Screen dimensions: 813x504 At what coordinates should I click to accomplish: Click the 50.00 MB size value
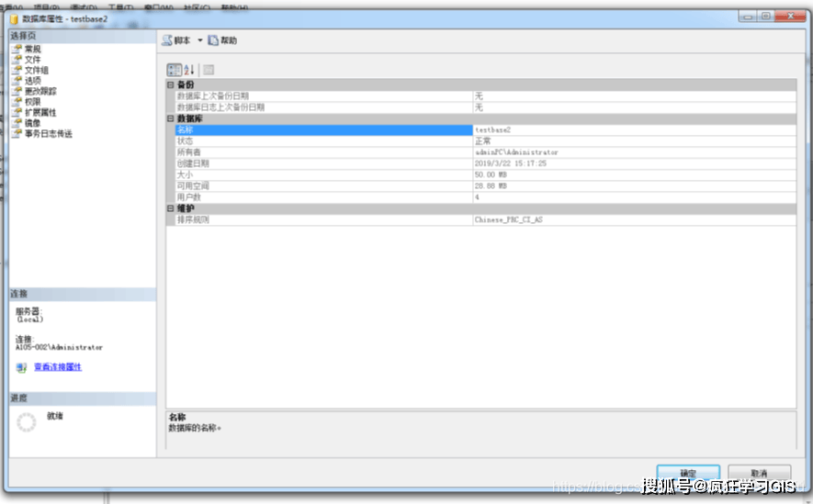tap(491, 175)
